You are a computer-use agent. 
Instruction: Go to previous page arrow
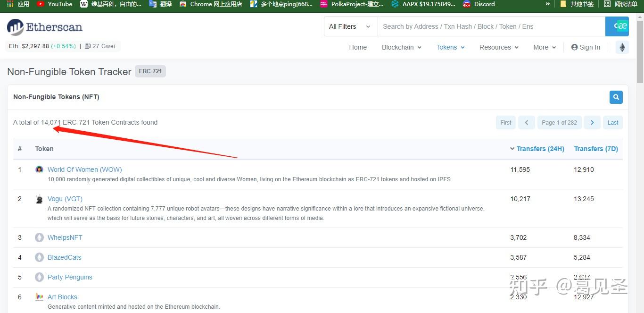coord(527,122)
